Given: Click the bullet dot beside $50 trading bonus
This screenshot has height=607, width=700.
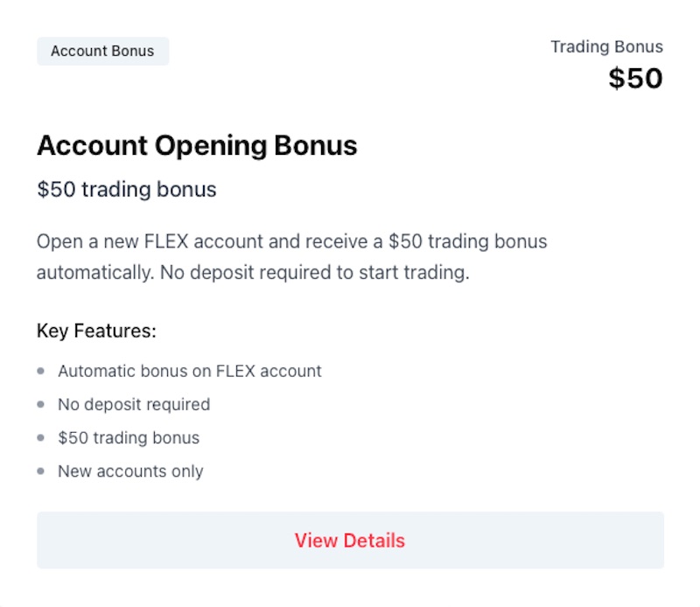Looking at the screenshot, I should [38, 437].
